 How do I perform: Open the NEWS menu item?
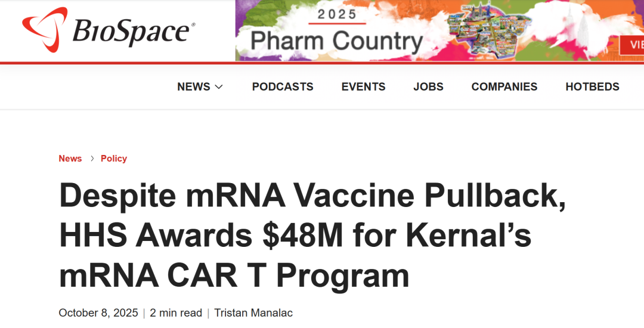193,86
